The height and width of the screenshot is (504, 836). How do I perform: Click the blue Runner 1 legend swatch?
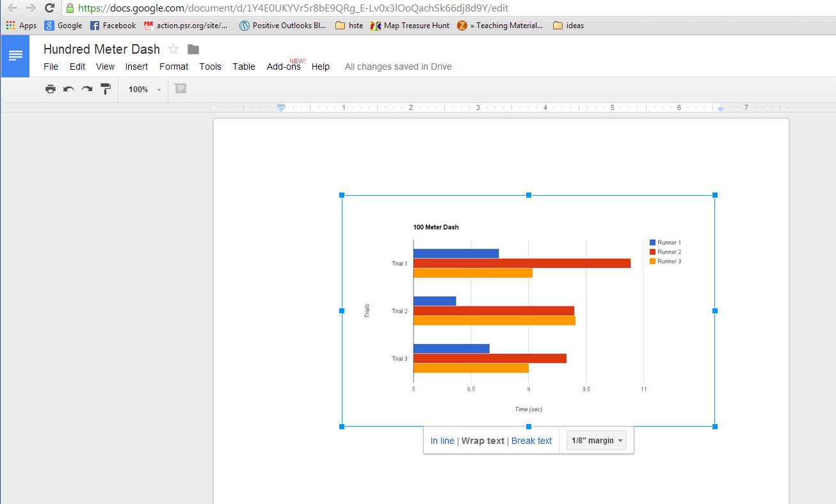pos(652,242)
